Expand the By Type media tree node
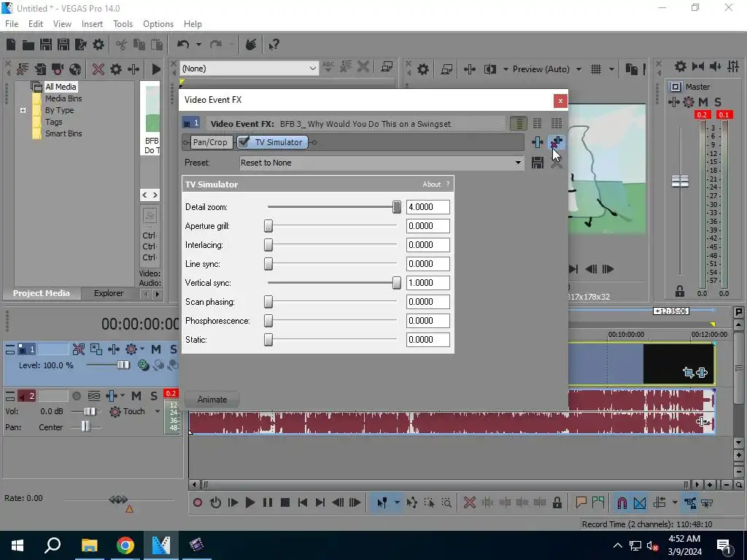Image resolution: width=747 pixels, height=560 pixels. pyautogui.click(x=23, y=111)
